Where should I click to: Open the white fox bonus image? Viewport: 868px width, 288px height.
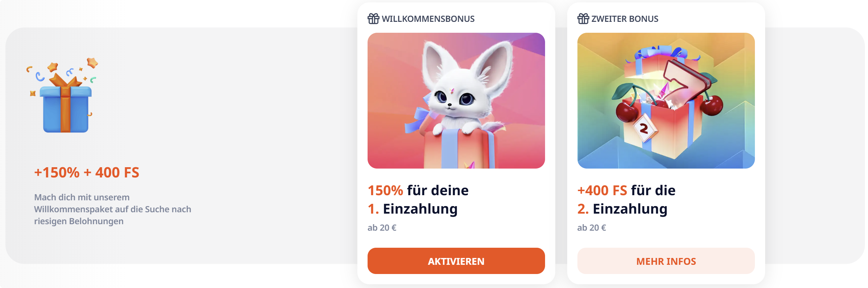pyautogui.click(x=456, y=101)
